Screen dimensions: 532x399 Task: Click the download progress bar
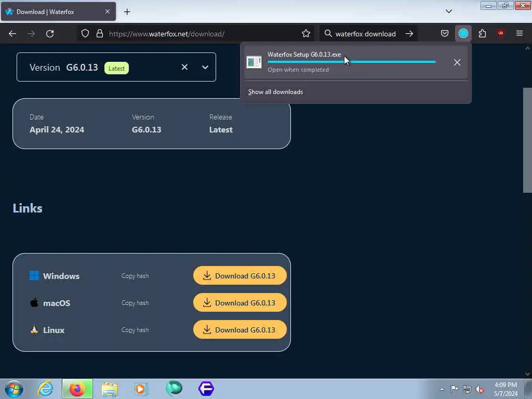pos(351,62)
